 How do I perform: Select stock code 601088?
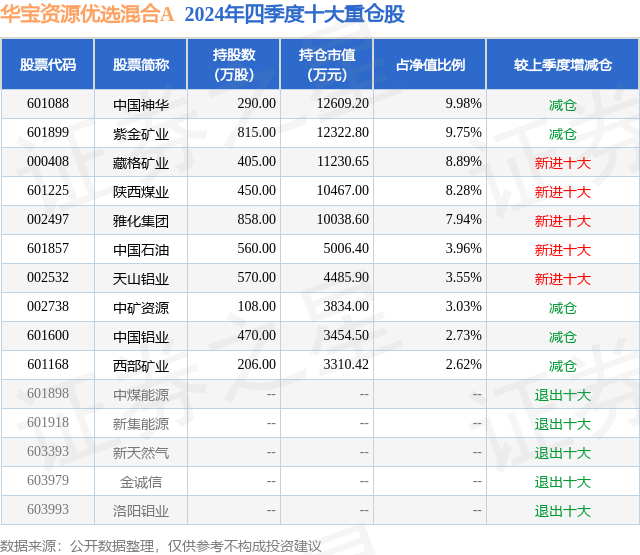[x=48, y=104]
